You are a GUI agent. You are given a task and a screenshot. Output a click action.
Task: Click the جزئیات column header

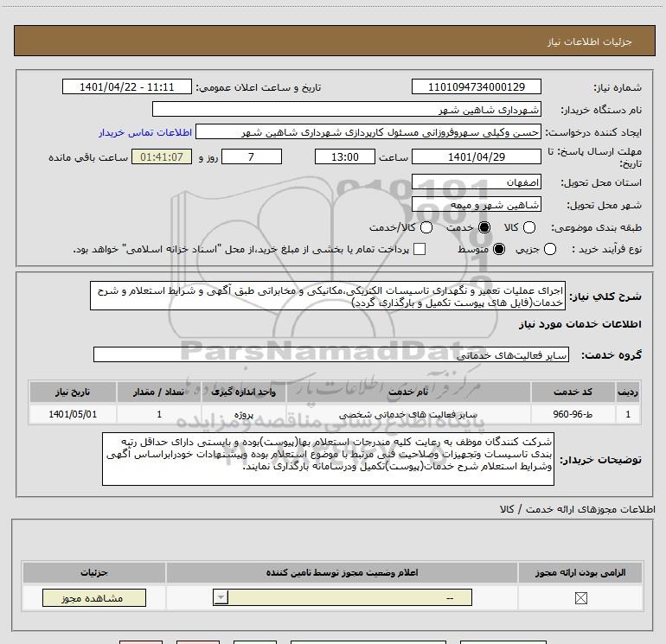tap(94, 572)
